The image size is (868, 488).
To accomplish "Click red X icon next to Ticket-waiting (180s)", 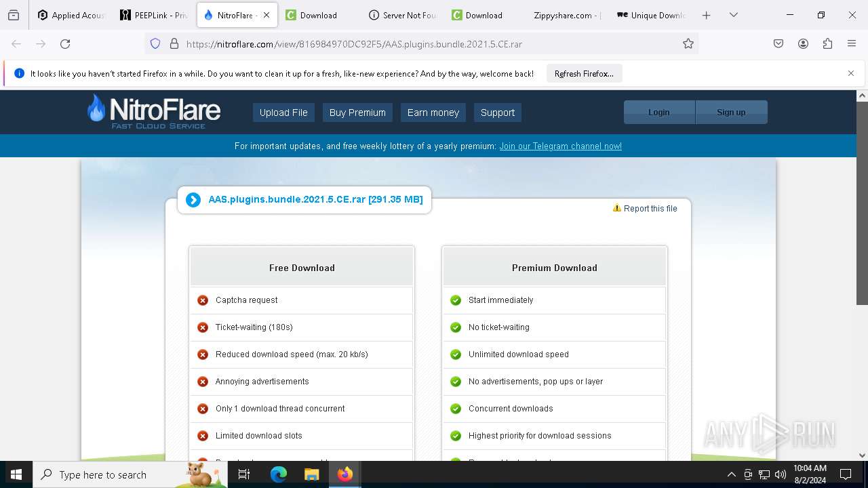I will tap(203, 327).
